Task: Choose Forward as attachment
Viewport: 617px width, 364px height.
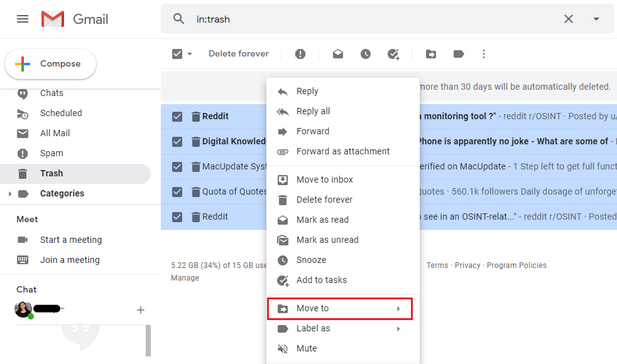Action: (x=343, y=151)
